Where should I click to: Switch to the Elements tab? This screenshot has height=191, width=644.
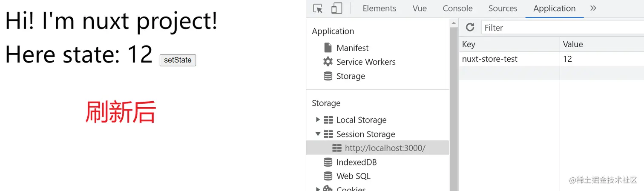pyautogui.click(x=379, y=9)
